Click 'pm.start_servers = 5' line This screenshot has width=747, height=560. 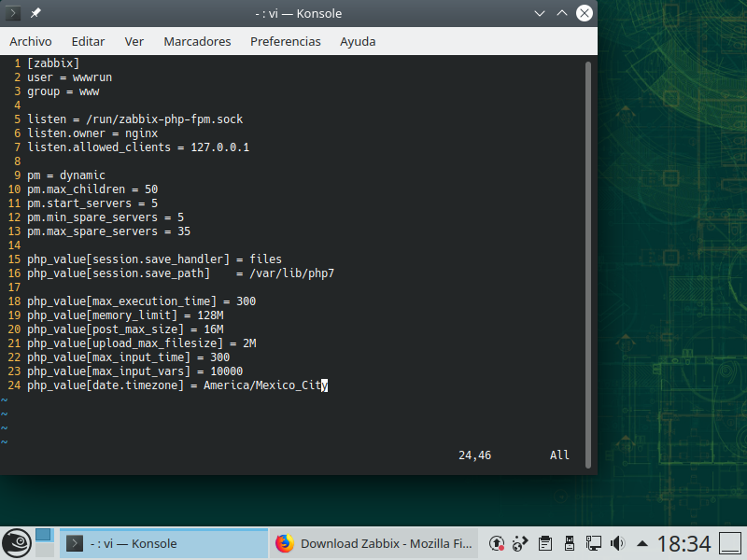click(x=92, y=203)
